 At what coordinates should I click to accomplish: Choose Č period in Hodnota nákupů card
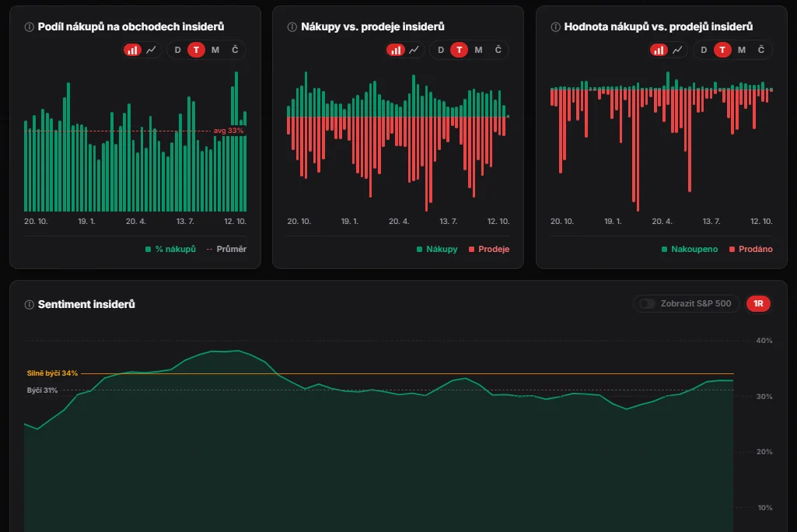point(761,50)
